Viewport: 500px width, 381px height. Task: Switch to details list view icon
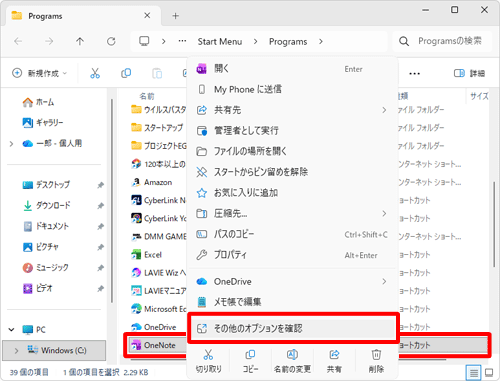click(x=474, y=372)
